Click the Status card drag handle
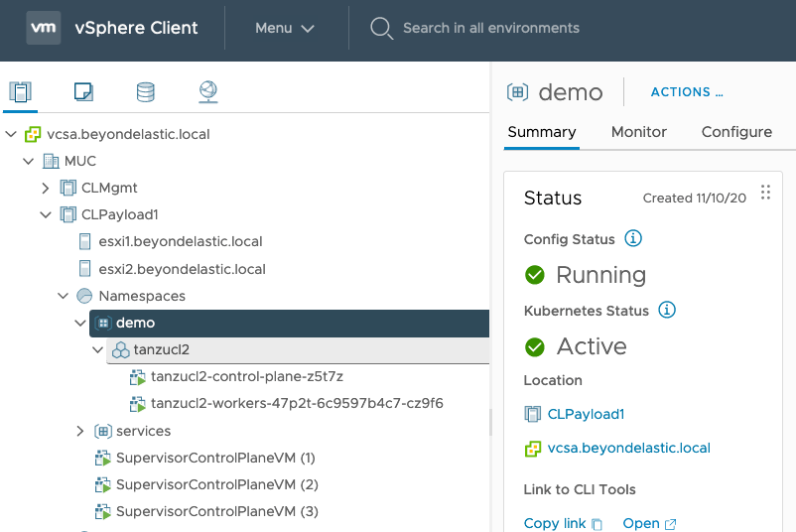Image resolution: width=796 pixels, height=532 pixels. point(765,193)
